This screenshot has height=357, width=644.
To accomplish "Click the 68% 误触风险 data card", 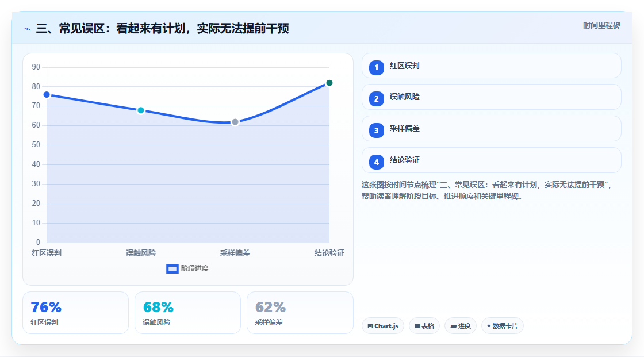I will coord(187,313).
